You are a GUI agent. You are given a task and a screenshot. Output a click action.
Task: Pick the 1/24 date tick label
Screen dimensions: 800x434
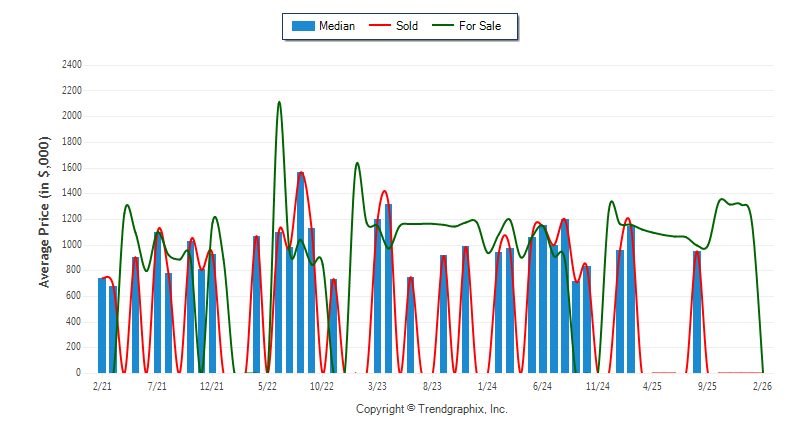click(x=487, y=385)
